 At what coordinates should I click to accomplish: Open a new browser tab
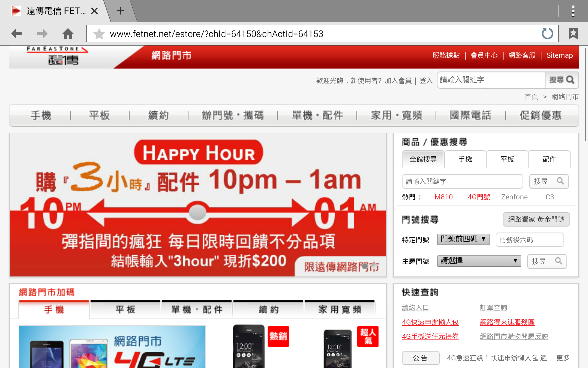pos(120,11)
